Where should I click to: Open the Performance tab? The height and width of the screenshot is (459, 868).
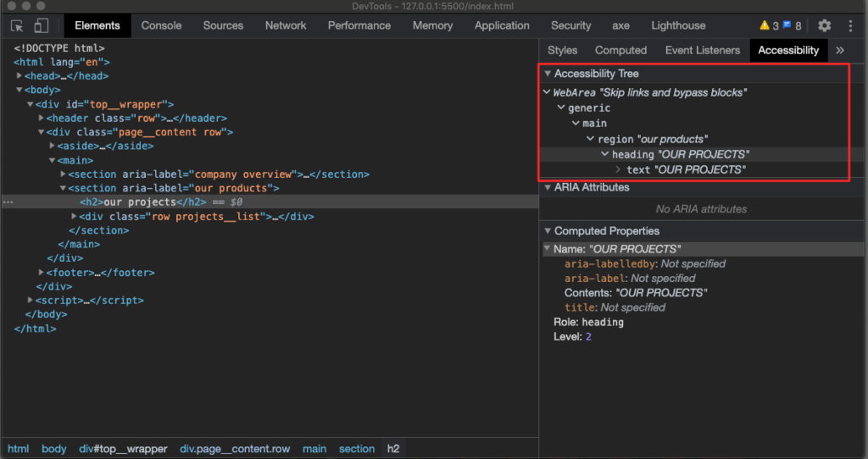[359, 25]
